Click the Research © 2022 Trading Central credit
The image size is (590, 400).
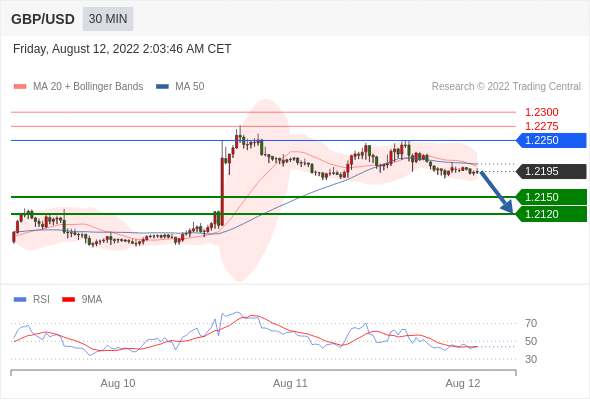(x=506, y=87)
